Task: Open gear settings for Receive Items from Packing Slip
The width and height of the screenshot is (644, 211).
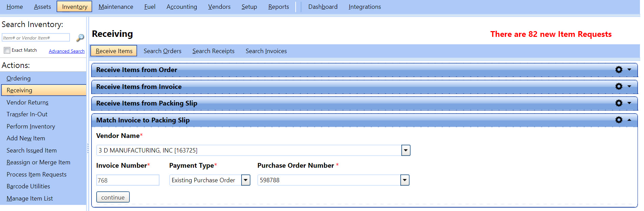Action: 619,103
